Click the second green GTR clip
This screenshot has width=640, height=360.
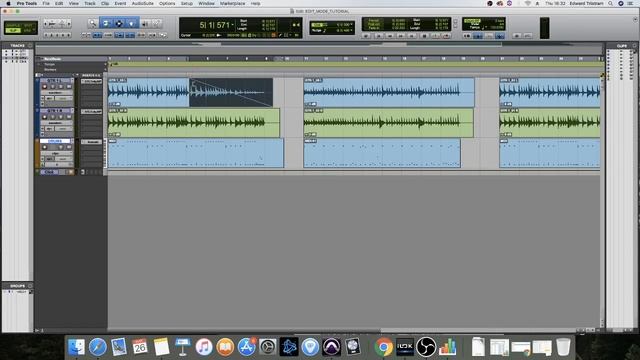point(388,122)
